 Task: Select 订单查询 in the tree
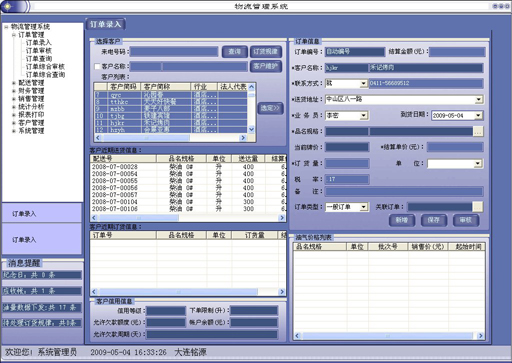point(39,59)
